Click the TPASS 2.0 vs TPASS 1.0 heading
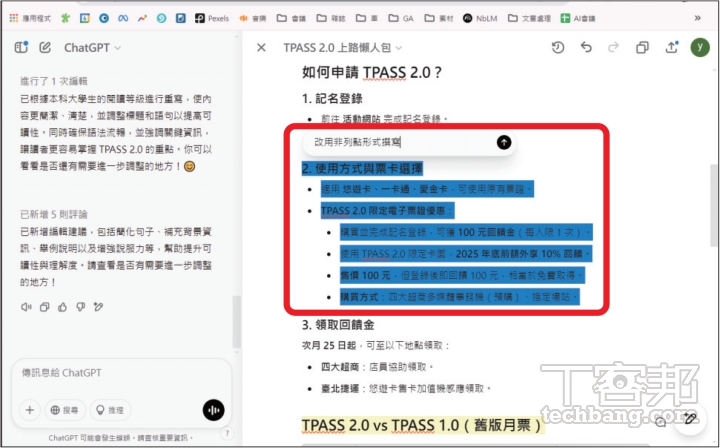Viewport: 720px width, 448px height. tap(422, 426)
